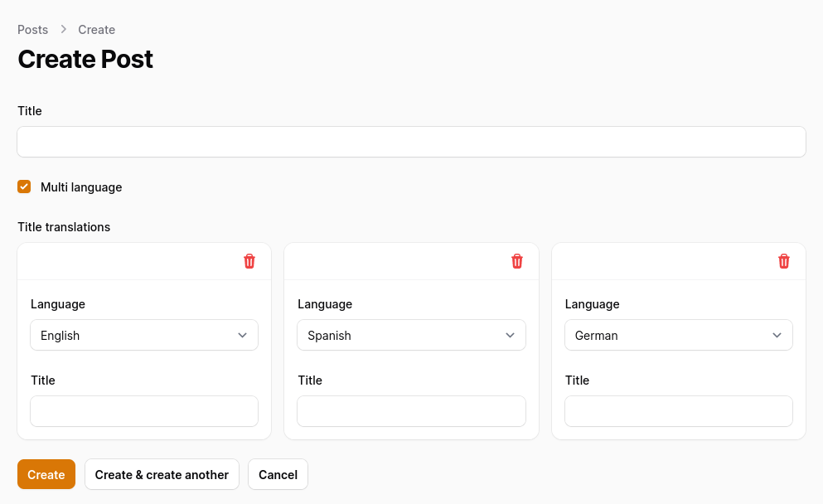The height and width of the screenshot is (504, 823).
Task: Go to Posts in the breadcrumb
Action: (x=33, y=30)
